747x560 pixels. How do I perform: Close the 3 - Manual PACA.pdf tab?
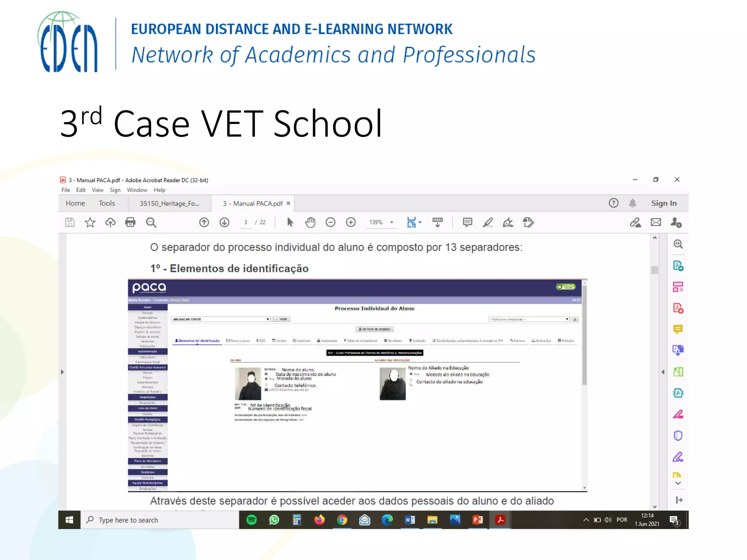(x=288, y=203)
